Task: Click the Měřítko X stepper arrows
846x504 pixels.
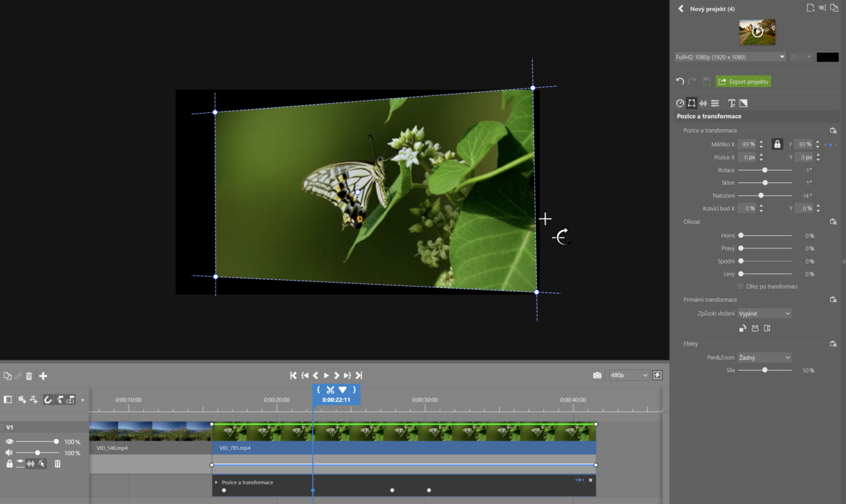Action: 761,144
